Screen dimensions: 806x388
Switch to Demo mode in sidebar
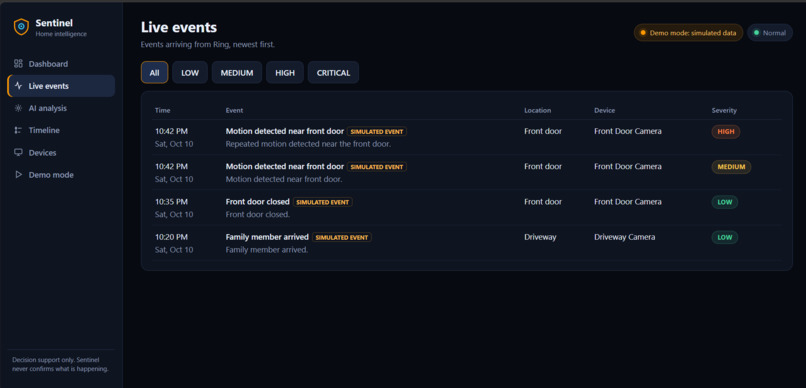tap(61, 175)
